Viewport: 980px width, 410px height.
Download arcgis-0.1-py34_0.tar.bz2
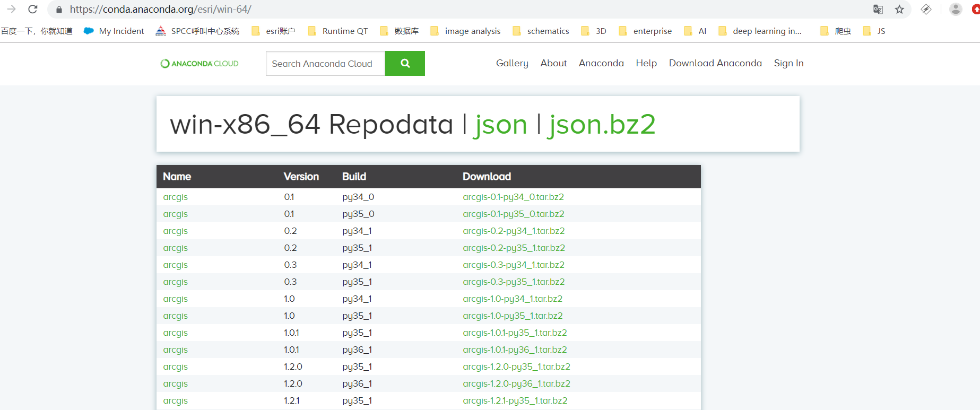pyautogui.click(x=513, y=197)
